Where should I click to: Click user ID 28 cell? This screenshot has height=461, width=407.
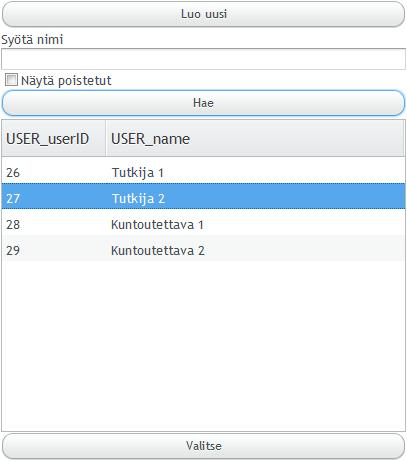click(13, 225)
